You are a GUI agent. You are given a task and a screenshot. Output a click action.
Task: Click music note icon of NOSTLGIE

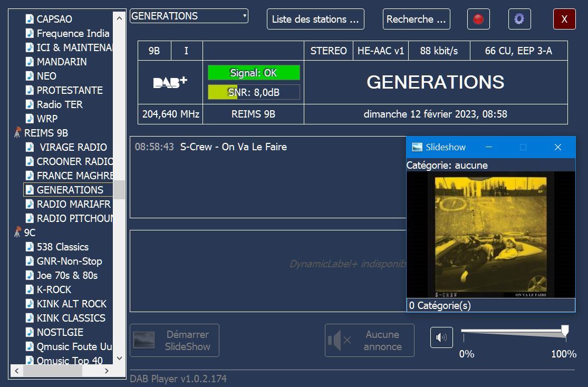[x=30, y=332]
